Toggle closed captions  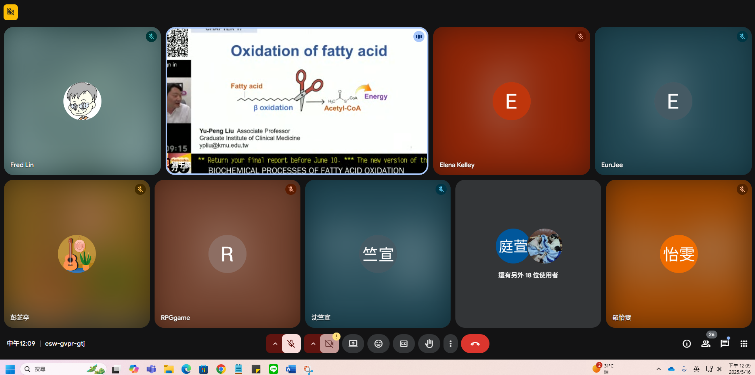(404, 344)
